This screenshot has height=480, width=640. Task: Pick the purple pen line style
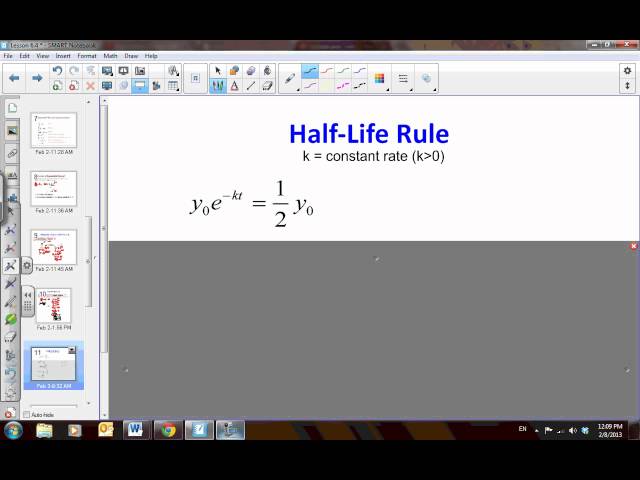(x=360, y=71)
